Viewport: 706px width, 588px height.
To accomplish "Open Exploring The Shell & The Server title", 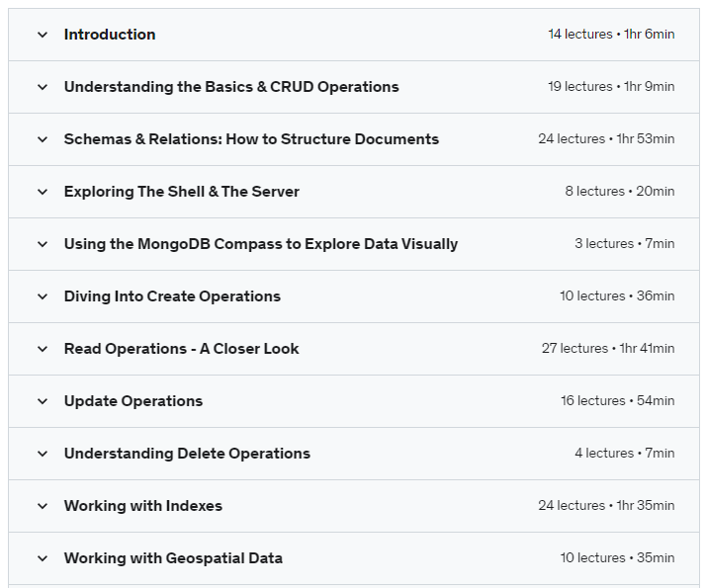I will 182,192.
